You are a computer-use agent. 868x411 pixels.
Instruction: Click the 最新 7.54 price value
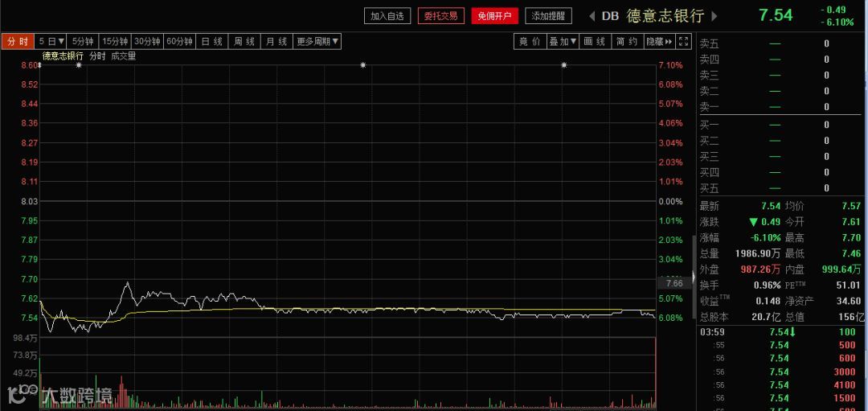click(771, 206)
